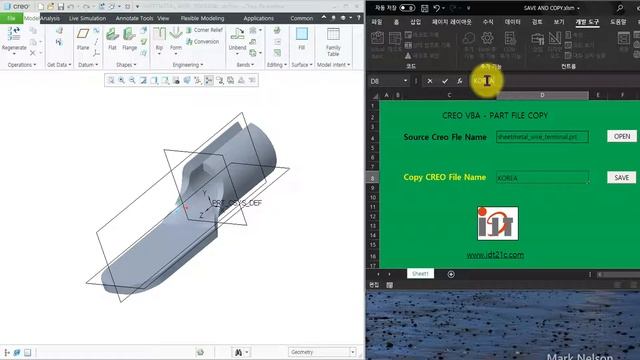
Task: Open the Excel Name Box dropdown arrow
Action: pyautogui.click(x=405, y=81)
